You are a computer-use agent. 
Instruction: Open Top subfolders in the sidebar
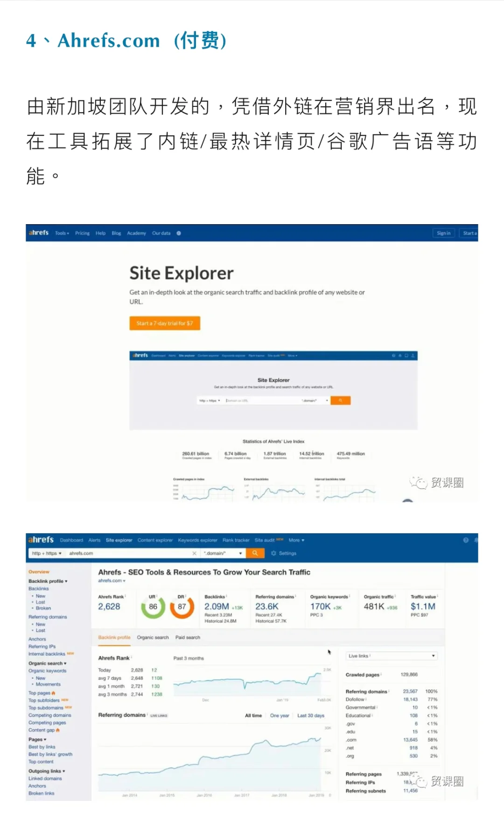(44, 701)
